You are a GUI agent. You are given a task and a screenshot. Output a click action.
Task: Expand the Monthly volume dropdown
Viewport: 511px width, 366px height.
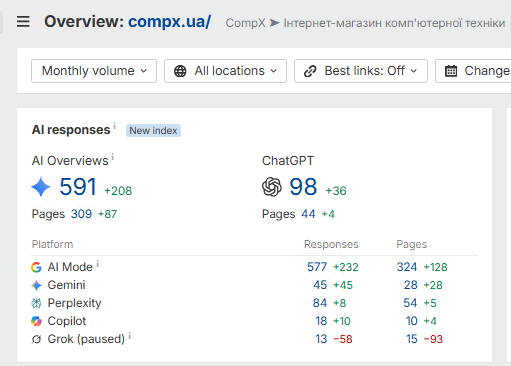(94, 71)
